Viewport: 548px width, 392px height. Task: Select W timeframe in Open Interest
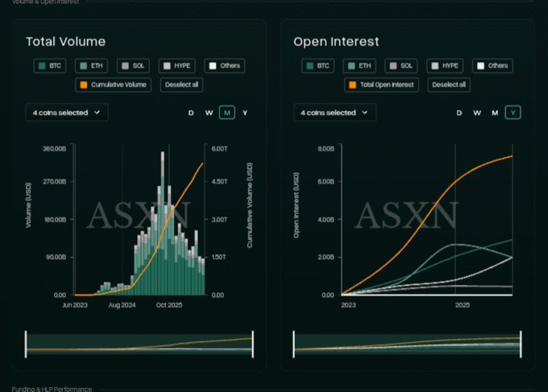477,113
